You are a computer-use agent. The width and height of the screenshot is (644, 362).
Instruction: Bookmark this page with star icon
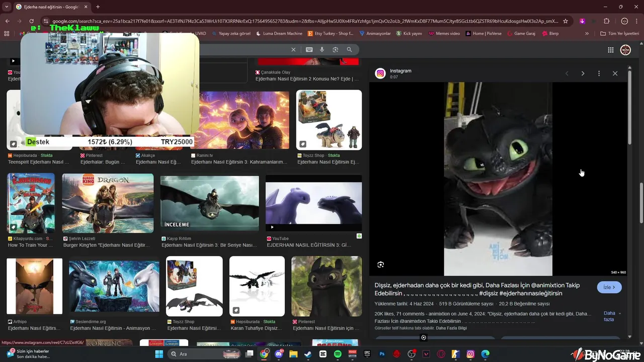[566, 21]
